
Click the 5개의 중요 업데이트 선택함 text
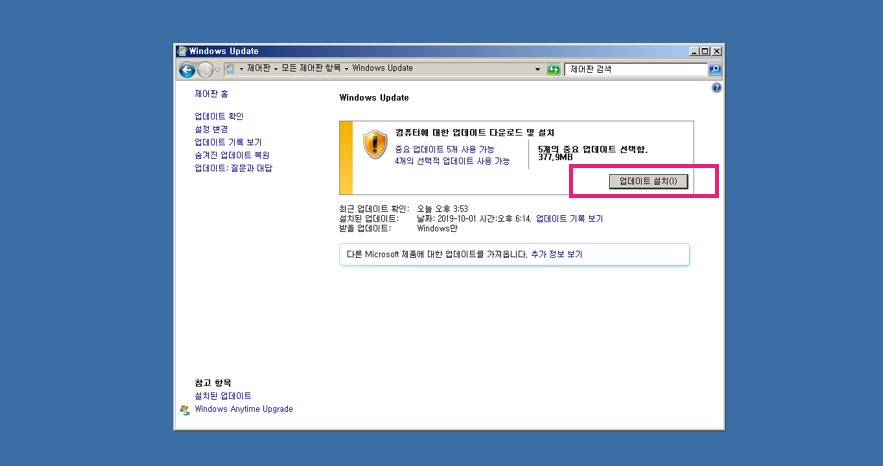coord(593,149)
